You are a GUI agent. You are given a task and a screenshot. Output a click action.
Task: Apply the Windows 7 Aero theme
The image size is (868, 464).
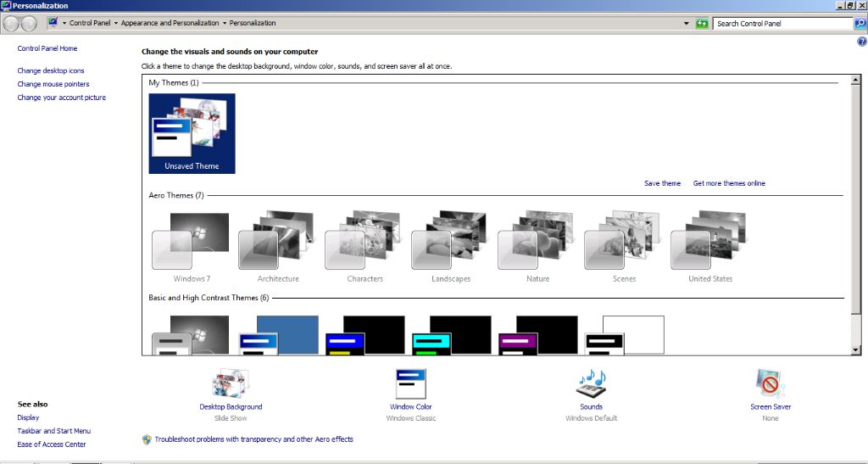[192, 247]
